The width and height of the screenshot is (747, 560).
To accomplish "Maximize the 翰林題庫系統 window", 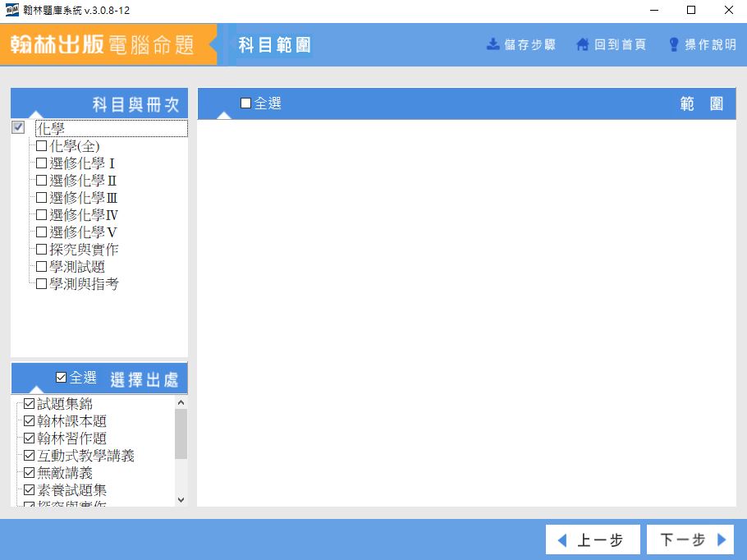I will 691,10.
